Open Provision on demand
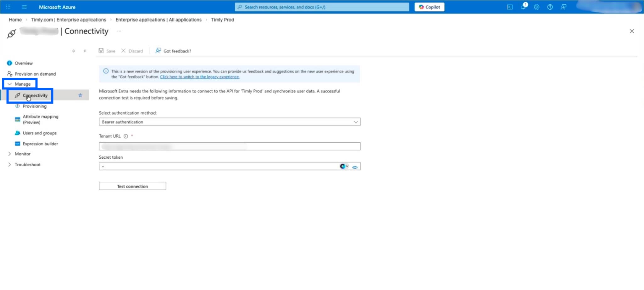The width and height of the screenshot is (644, 290). point(31,74)
